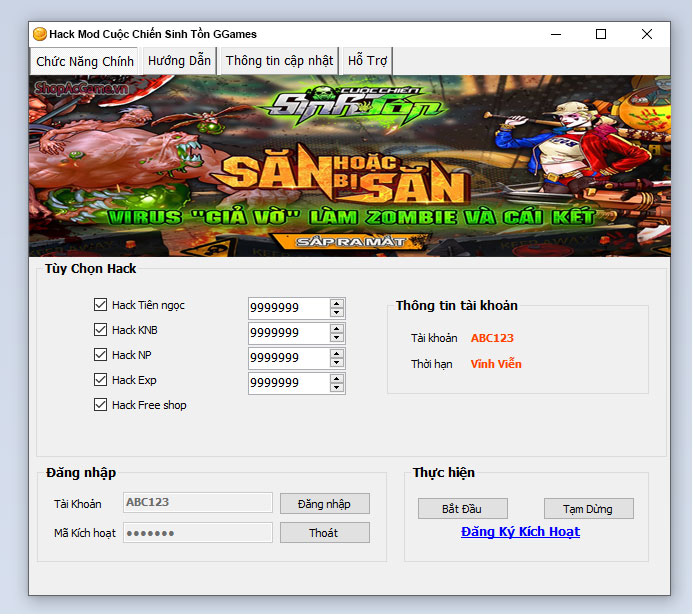Increase Hack NP value with up arrow
Image resolution: width=693 pixels, height=616 pixels.
337,354
